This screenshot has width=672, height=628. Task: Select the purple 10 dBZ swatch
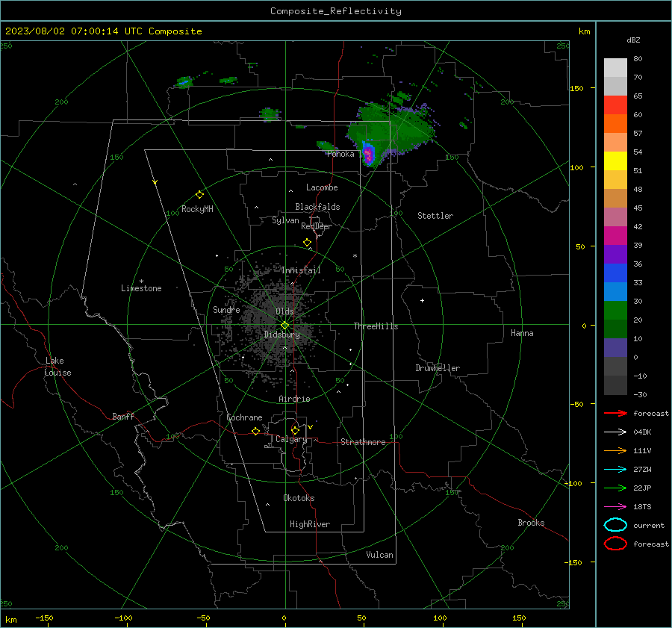615,348
